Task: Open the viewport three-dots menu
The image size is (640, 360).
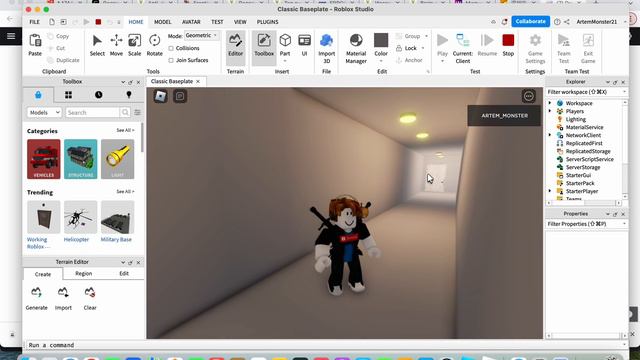Action: tap(529, 96)
